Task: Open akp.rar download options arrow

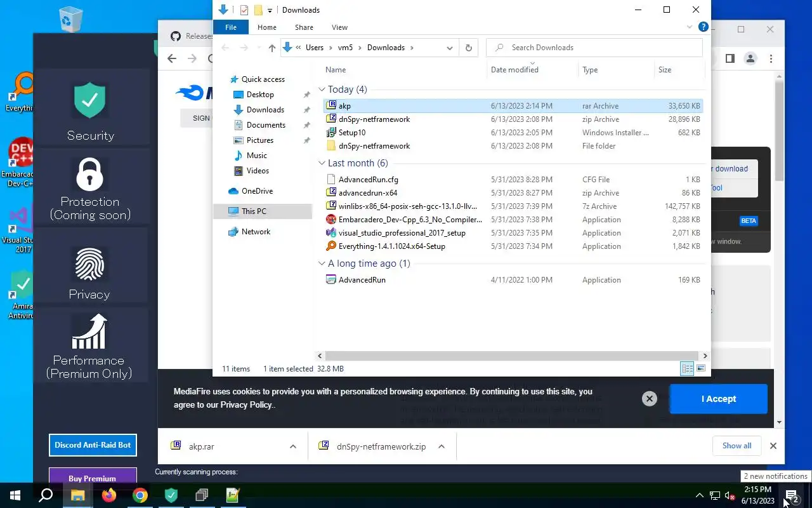Action: (x=292, y=446)
